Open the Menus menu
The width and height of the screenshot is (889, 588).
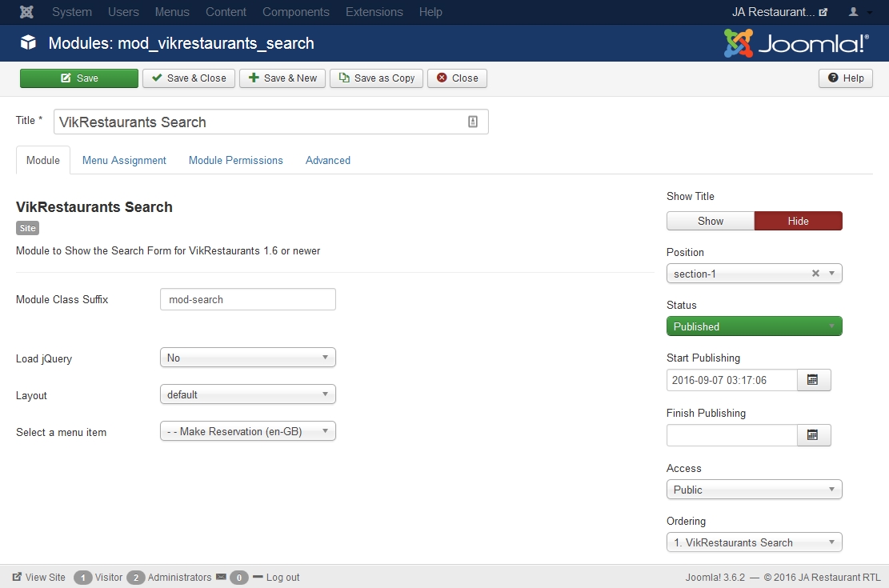click(172, 12)
